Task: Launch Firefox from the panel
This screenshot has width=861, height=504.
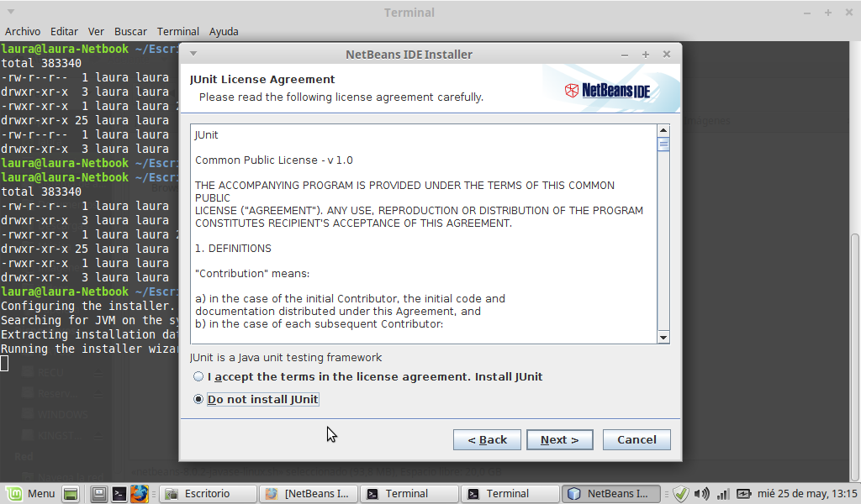Action: coord(140,494)
